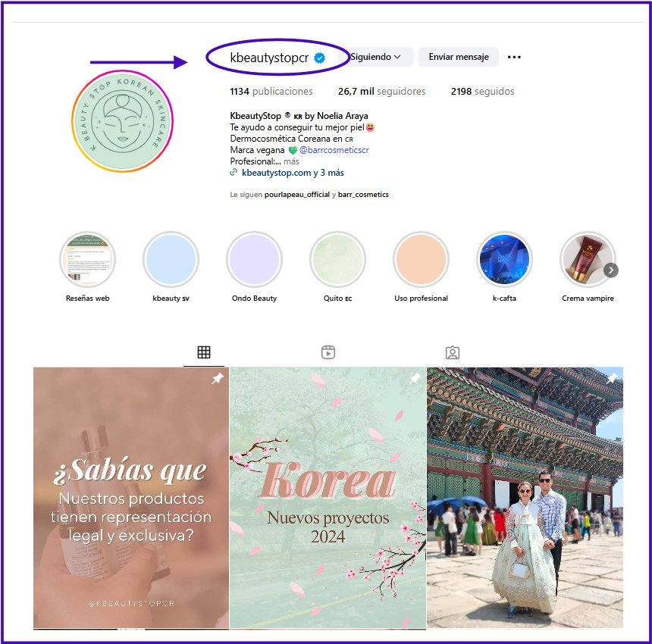Open the three-dots options menu

click(514, 57)
